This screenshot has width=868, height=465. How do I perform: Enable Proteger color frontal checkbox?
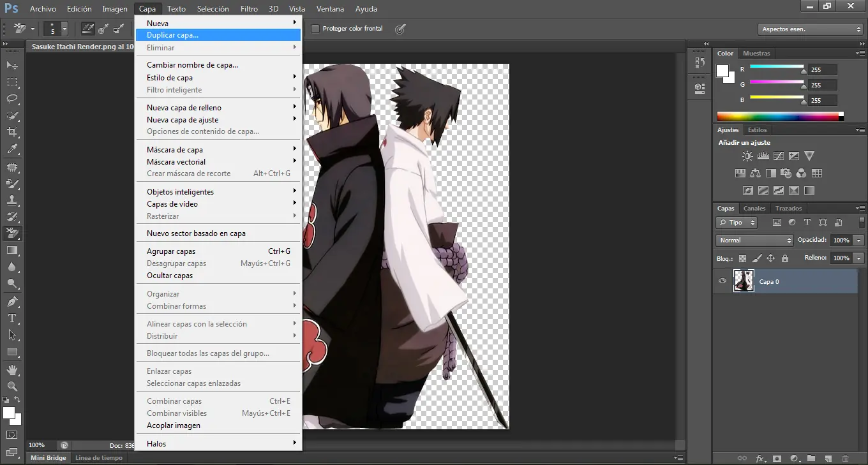pyautogui.click(x=315, y=29)
